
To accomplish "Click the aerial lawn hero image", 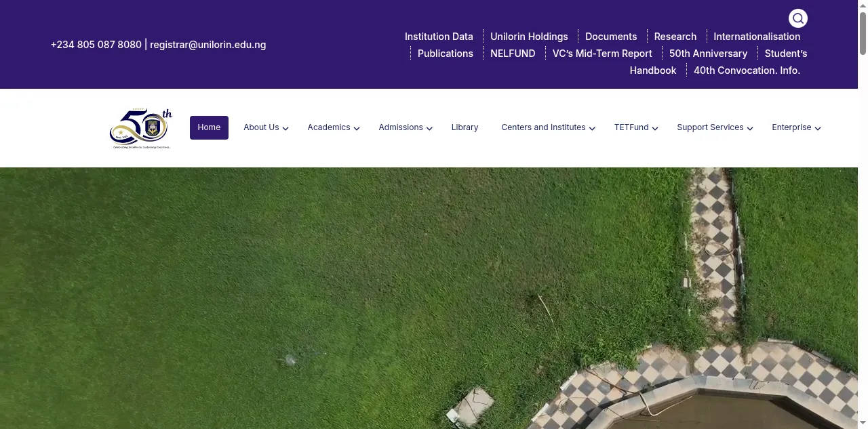I will 429,298.
